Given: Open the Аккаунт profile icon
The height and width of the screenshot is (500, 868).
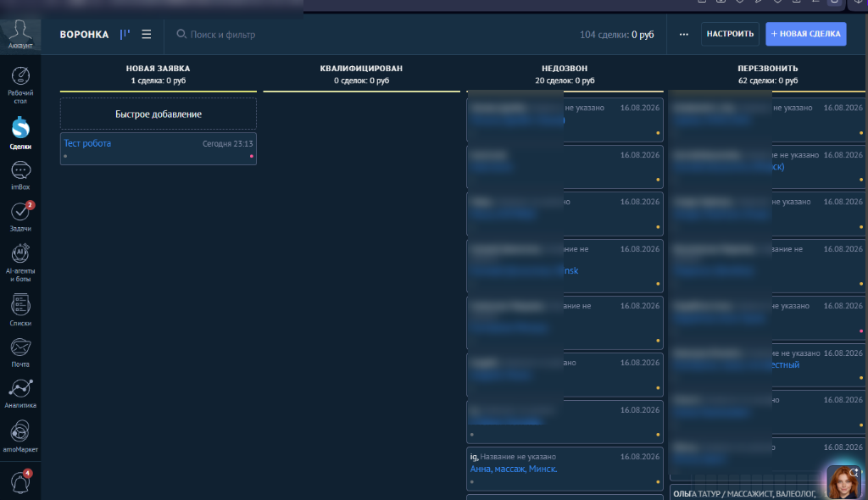Looking at the screenshot, I should 20,35.
